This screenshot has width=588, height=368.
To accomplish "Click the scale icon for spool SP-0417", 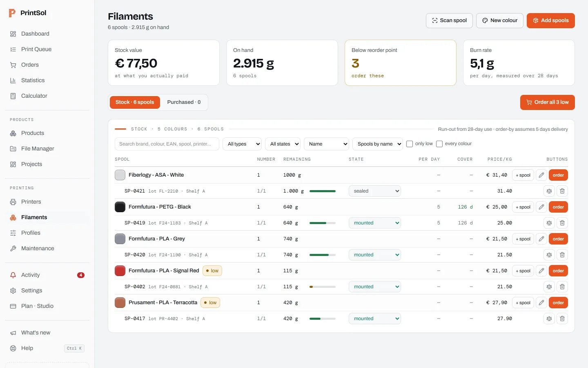I will point(549,319).
